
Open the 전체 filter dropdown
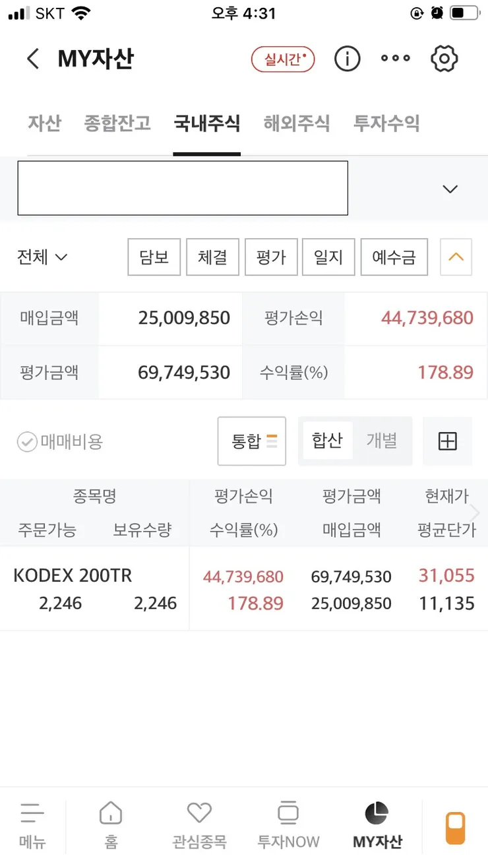tap(42, 257)
